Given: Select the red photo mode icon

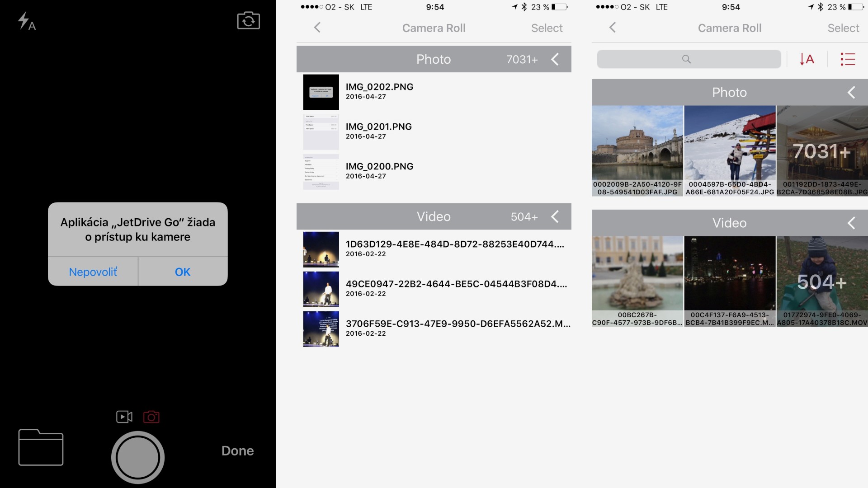Looking at the screenshot, I should tap(151, 417).
